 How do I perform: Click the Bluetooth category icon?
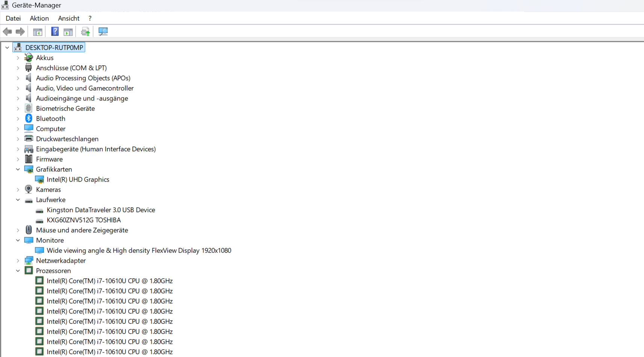tap(29, 119)
